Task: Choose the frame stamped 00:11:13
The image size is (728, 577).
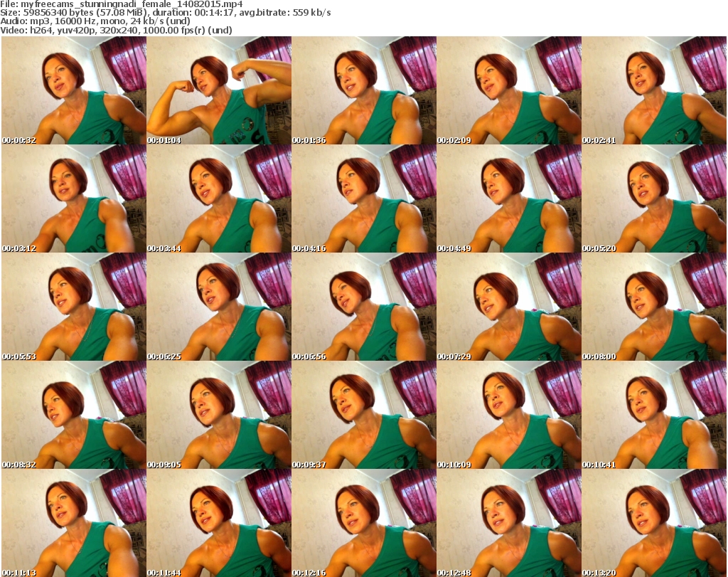Action: pyautogui.click(x=74, y=523)
